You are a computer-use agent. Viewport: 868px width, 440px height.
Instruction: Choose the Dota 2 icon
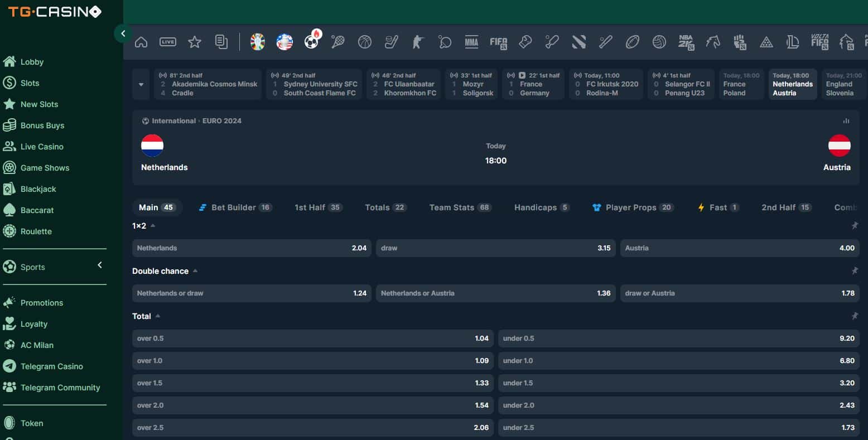[579, 42]
